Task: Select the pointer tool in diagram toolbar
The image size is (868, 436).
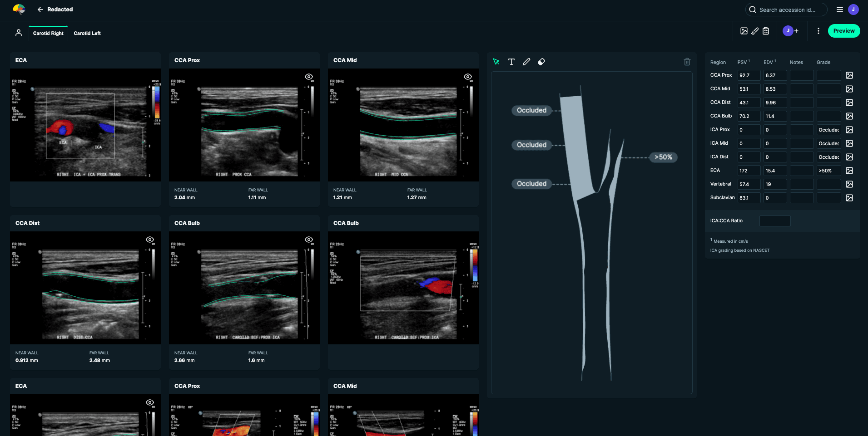Action: click(x=496, y=62)
